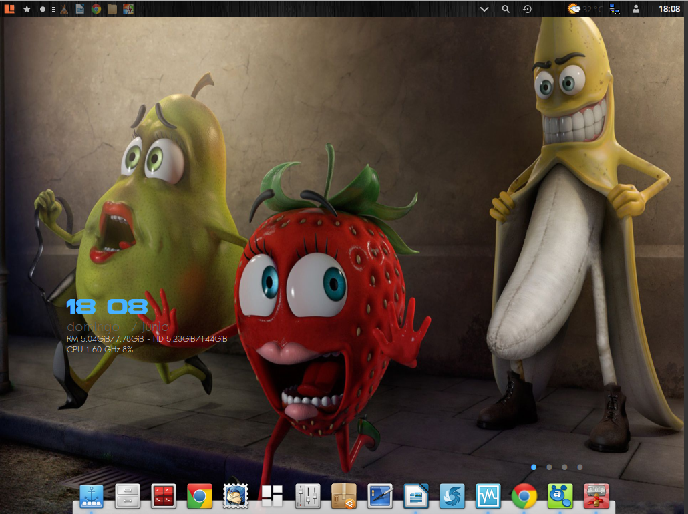Open the white four-square tiles app in dock
Screen dimensions: 688x514
[x=272, y=495]
